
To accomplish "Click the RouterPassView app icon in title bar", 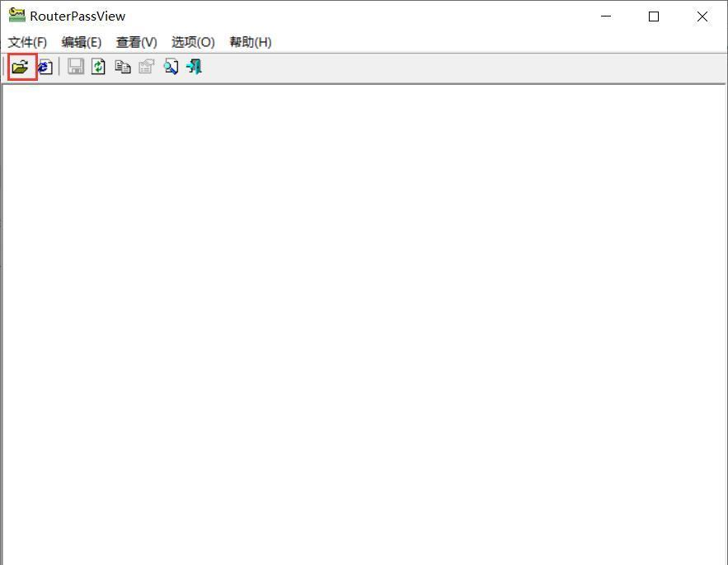I will pos(16,16).
